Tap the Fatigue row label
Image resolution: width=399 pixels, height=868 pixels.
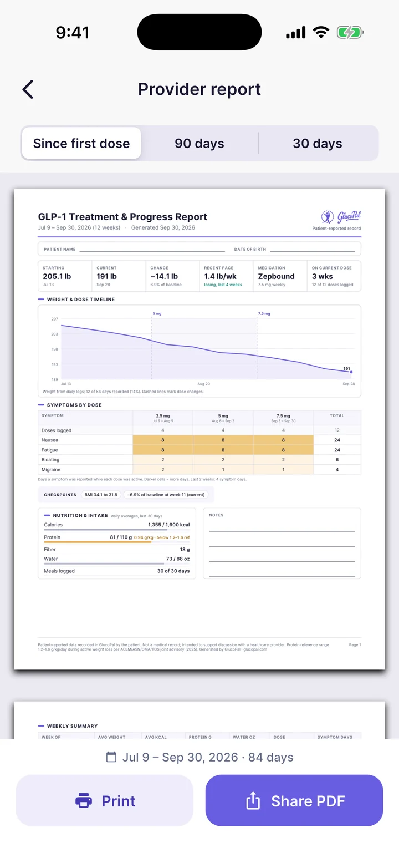click(x=49, y=450)
